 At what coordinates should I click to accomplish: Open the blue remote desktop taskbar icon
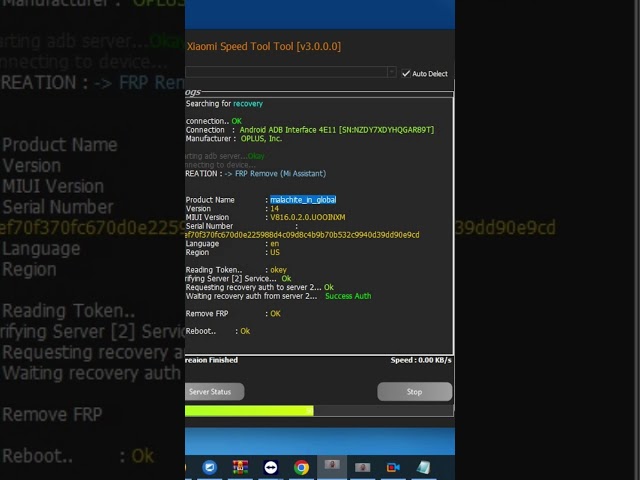click(209, 467)
